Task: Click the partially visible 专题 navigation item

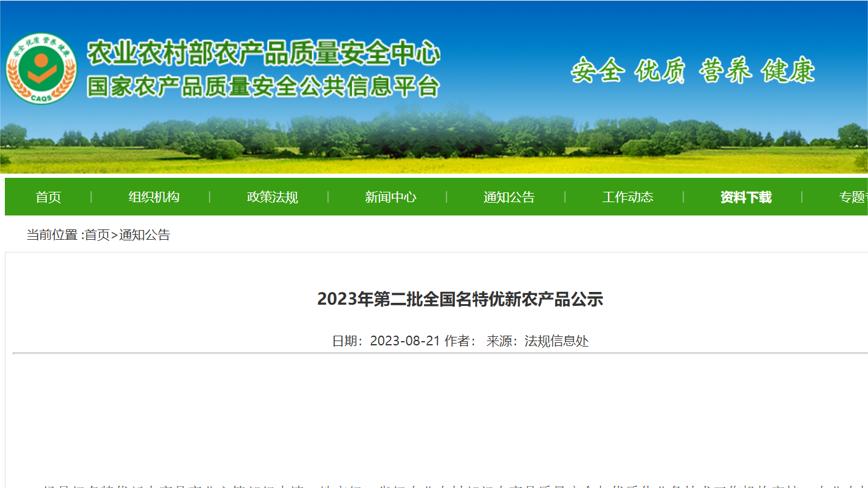Action: tap(853, 197)
